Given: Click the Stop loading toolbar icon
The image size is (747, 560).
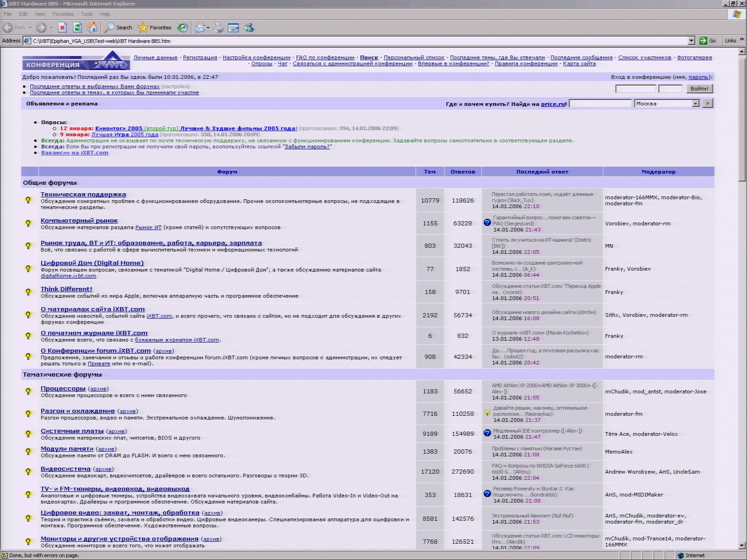Looking at the screenshot, I should (x=63, y=28).
